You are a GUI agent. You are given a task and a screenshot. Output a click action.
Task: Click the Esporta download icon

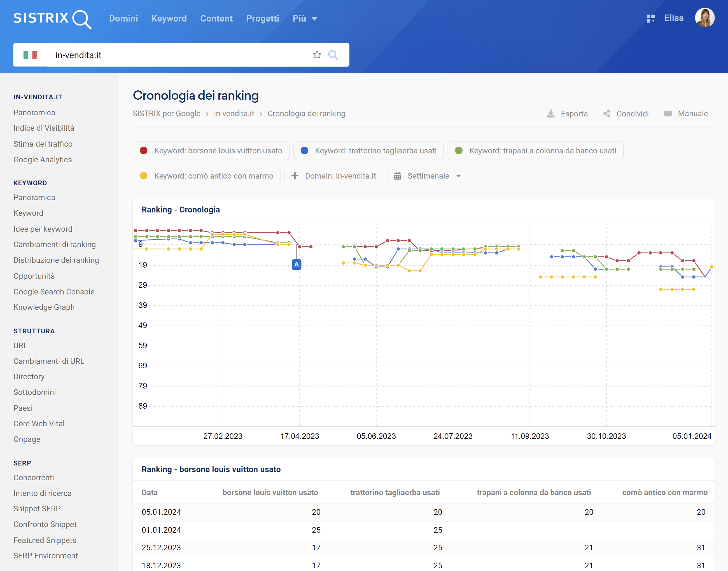(550, 114)
